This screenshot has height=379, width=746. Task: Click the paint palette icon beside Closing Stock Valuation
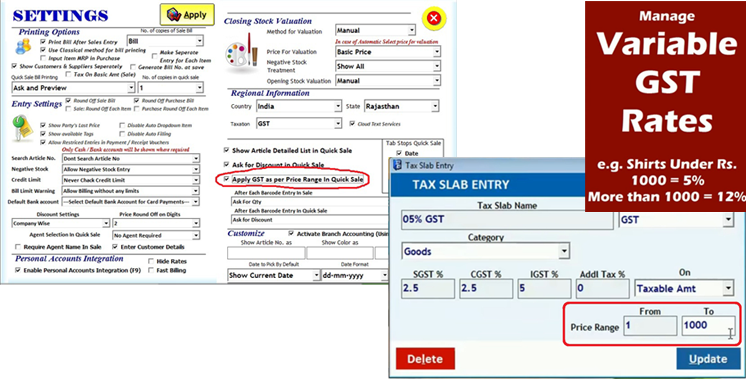[241, 53]
